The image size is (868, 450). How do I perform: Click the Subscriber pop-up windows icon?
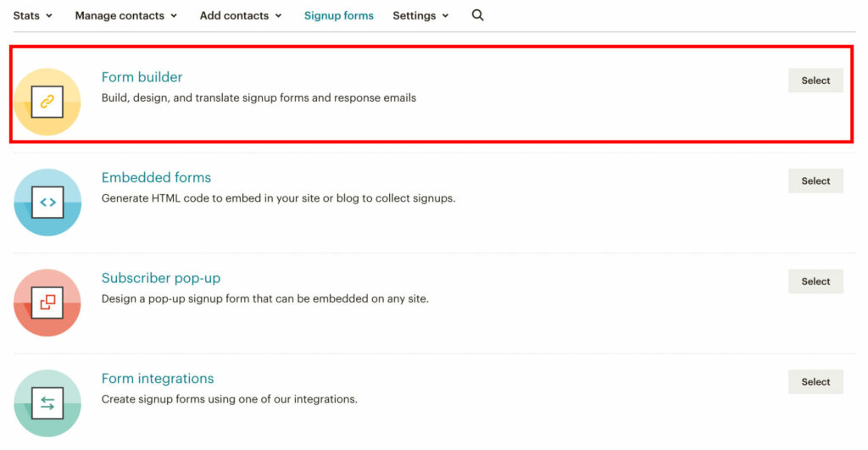[x=47, y=303]
